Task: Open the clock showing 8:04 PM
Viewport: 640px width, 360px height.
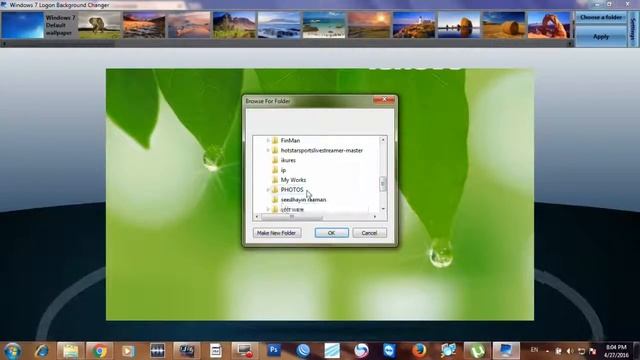Action: pos(616,351)
